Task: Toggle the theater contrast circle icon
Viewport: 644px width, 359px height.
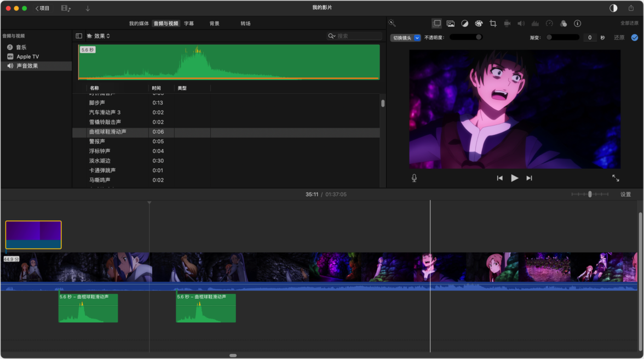Action: tap(613, 8)
